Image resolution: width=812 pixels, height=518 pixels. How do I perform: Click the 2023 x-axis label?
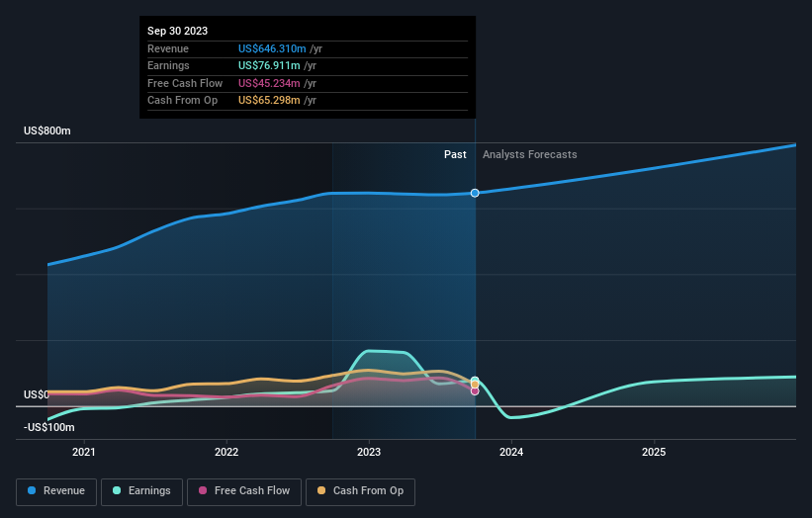click(369, 452)
